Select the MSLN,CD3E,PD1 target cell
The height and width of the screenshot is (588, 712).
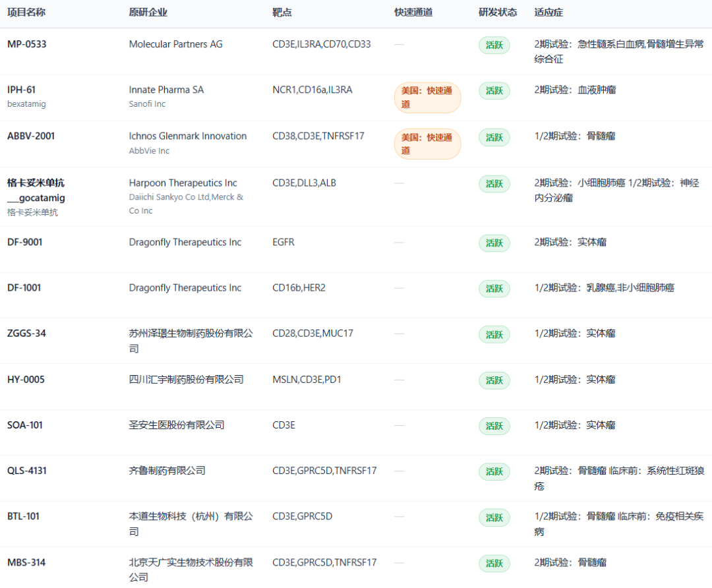307,379
